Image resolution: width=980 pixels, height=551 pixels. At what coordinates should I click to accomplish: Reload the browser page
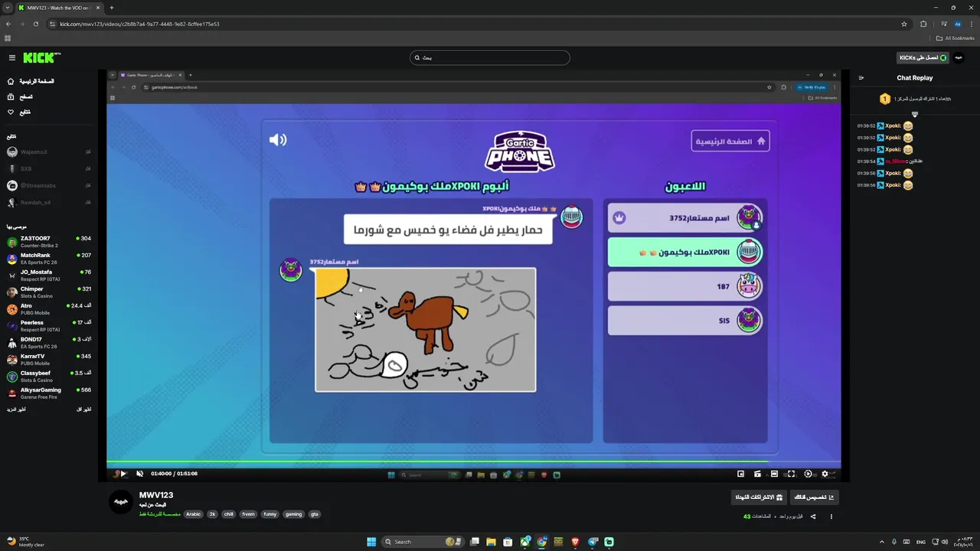click(36, 24)
